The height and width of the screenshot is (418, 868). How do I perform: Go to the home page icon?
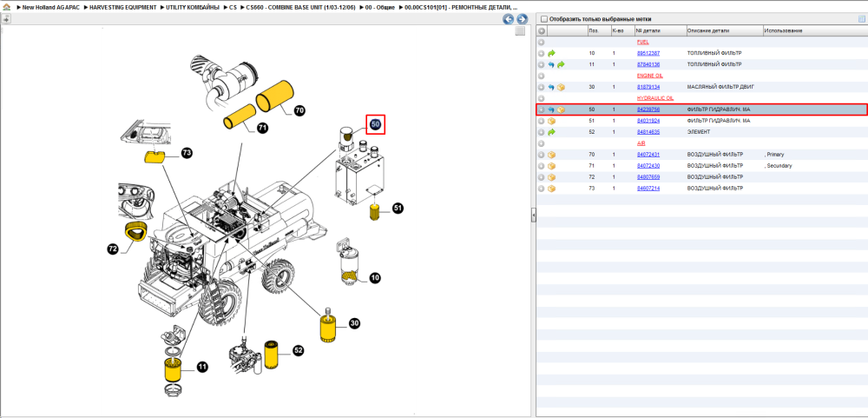click(x=7, y=8)
